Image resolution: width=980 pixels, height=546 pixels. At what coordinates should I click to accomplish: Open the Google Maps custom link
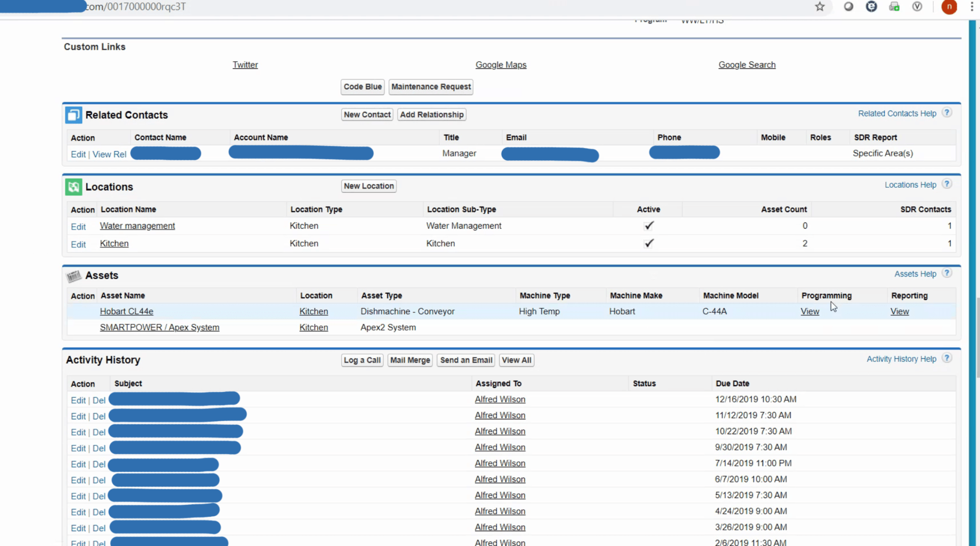tap(501, 65)
